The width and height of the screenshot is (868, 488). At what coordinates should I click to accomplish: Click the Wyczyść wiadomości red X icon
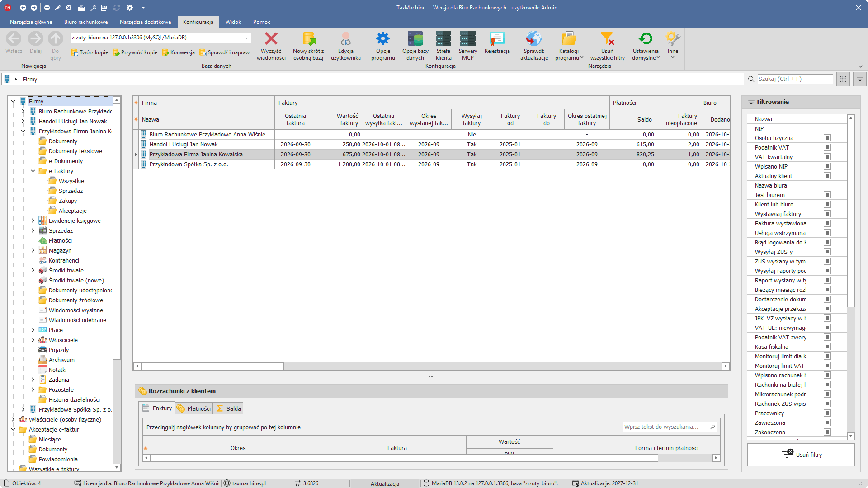(271, 39)
